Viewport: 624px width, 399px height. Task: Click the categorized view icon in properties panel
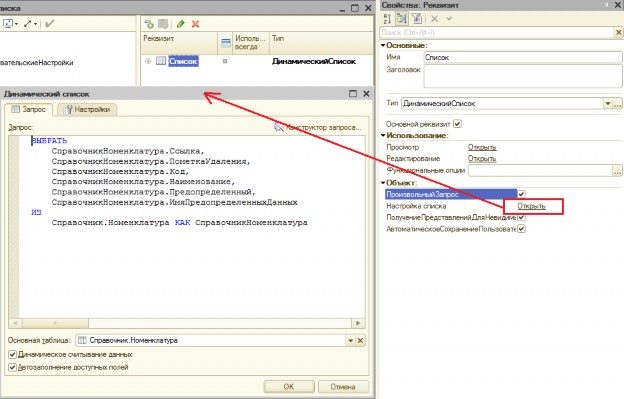click(402, 18)
